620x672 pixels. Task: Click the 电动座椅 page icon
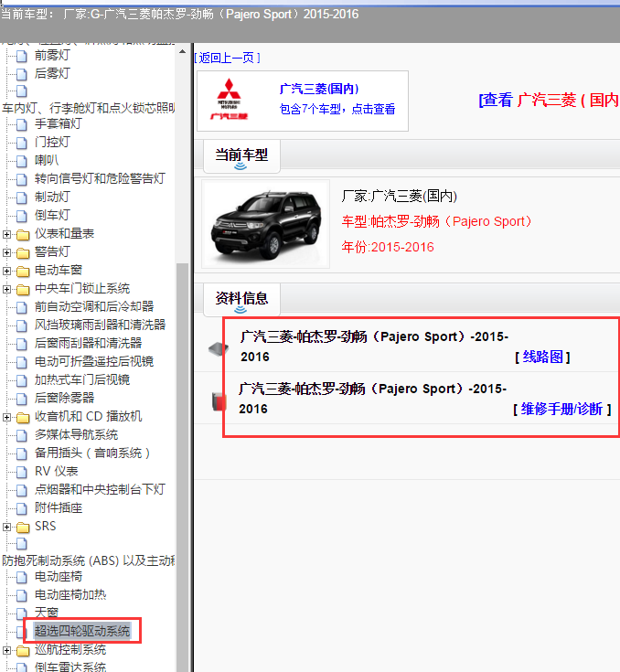(x=22, y=577)
